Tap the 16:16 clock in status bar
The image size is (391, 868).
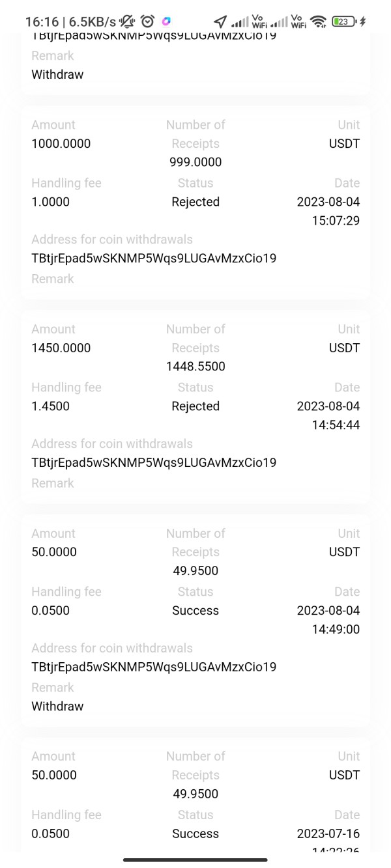coord(41,21)
